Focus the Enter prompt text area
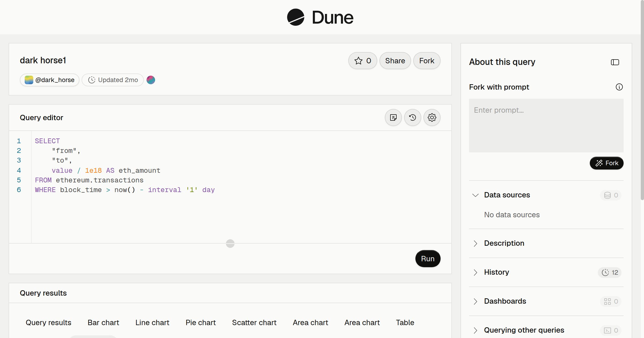Image resolution: width=644 pixels, height=338 pixels. 546,125
